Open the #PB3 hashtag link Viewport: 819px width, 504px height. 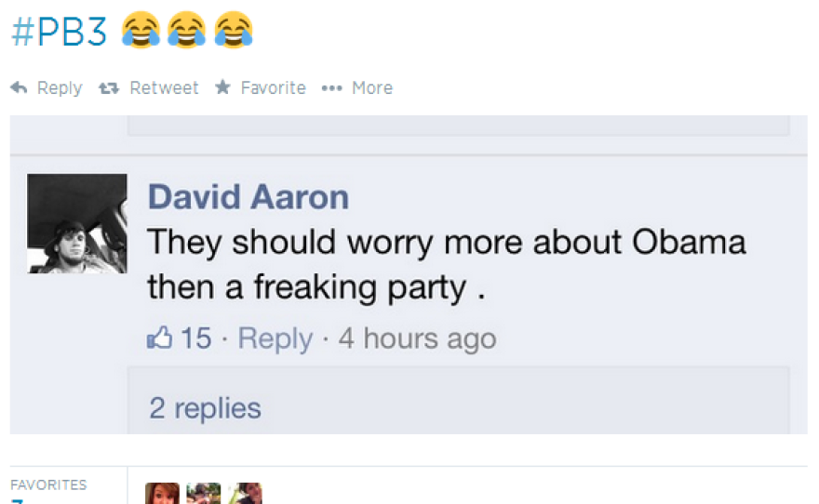pyautogui.click(x=59, y=32)
